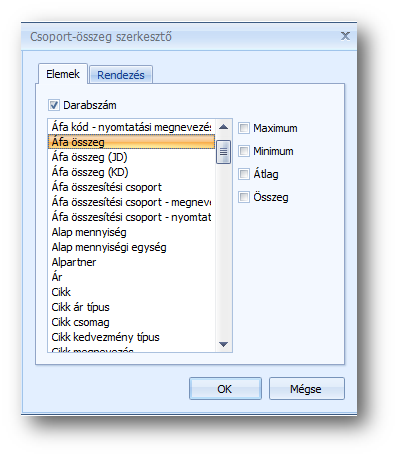Select 'Áfa kód - nyomtatási megnevezés' item
The width and height of the screenshot is (399, 458).
tap(131, 127)
